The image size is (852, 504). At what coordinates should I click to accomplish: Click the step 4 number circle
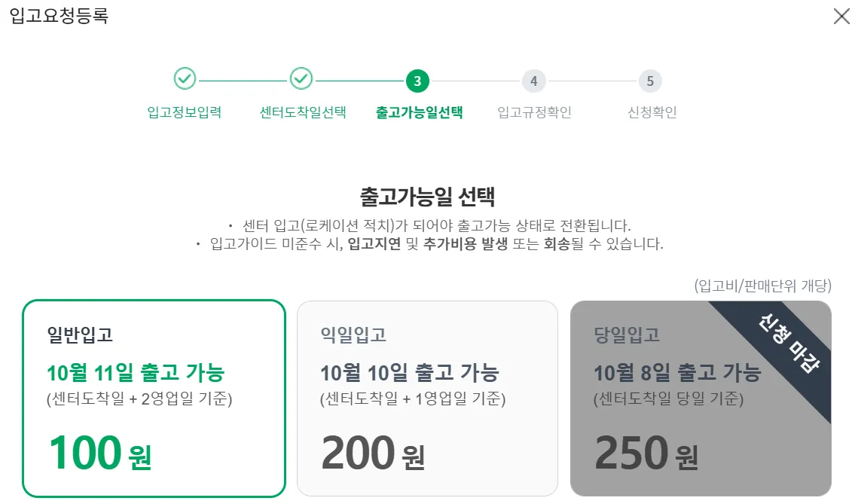point(533,81)
